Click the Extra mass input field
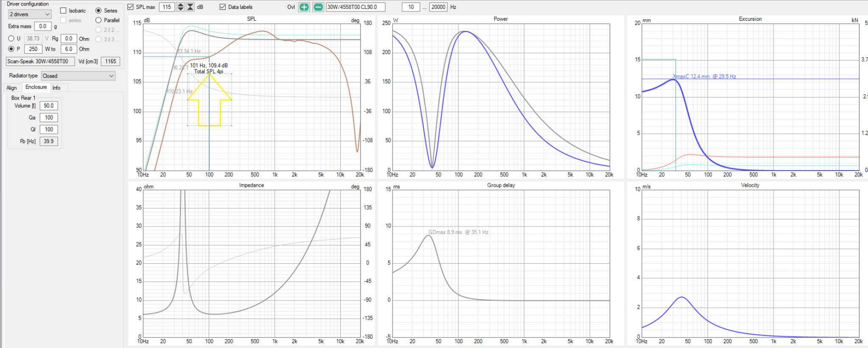The width and height of the screenshot is (868, 348). pyautogui.click(x=43, y=26)
